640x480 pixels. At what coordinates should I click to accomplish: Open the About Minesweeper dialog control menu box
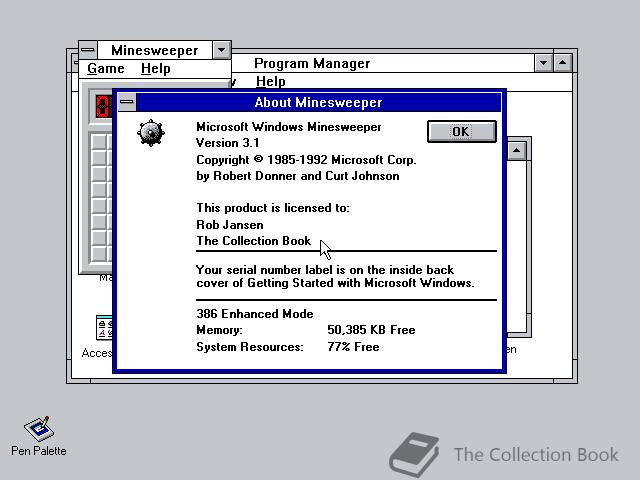(x=127, y=102)
